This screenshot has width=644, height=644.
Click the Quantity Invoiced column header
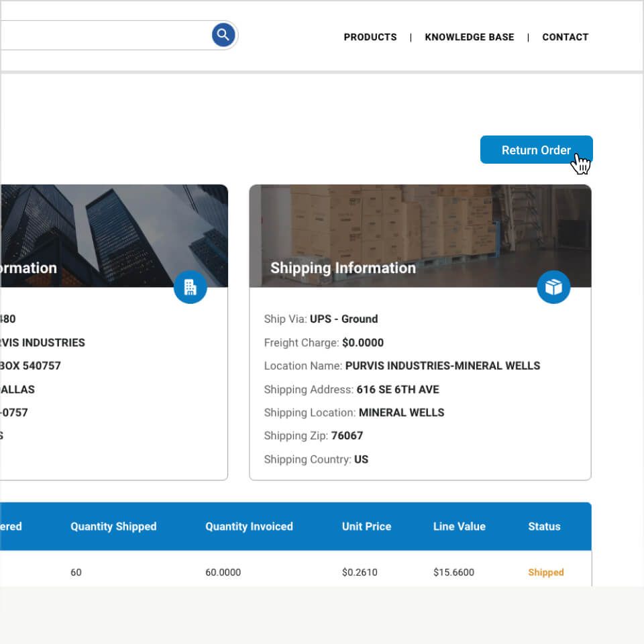coord(249,527)
